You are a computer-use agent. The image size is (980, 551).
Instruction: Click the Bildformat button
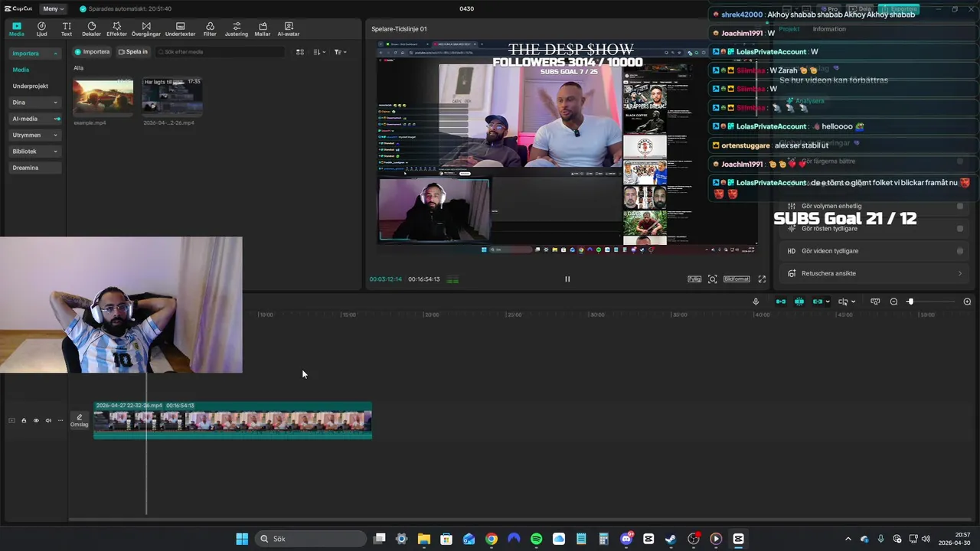pyautogui.click(x=737, y=279)
